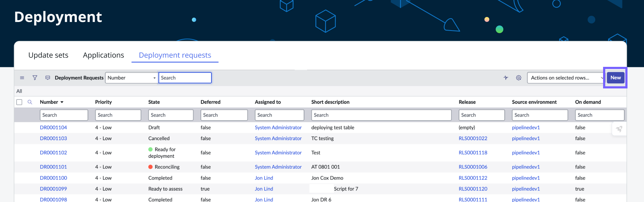
Task: Click the Deferred column search field
Action: click(224, 115)
